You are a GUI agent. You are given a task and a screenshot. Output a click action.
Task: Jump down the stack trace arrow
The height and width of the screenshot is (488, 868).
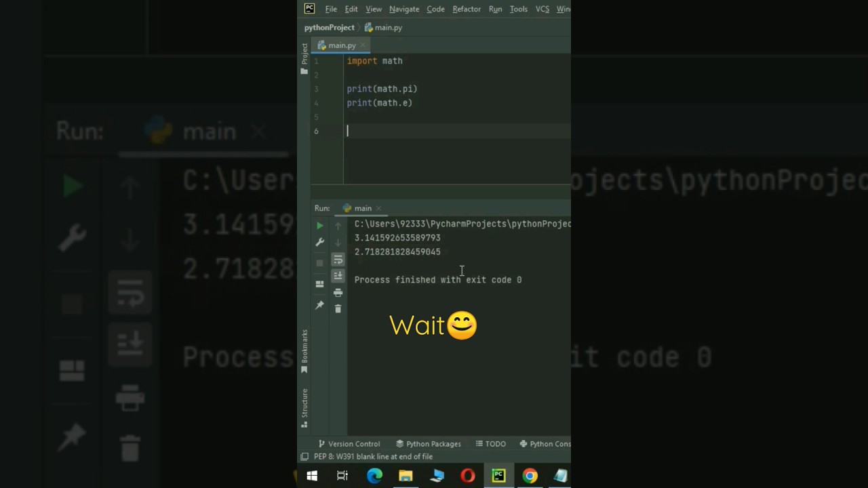coord(338,242)
